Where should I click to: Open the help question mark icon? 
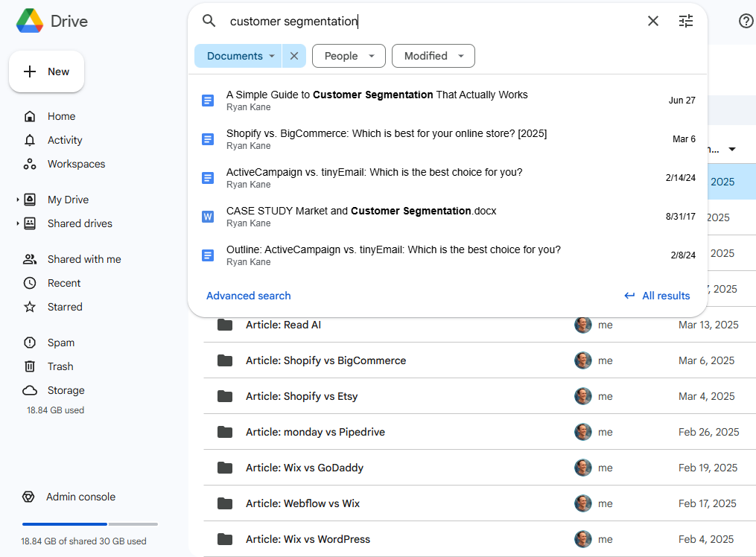[746, 21]
